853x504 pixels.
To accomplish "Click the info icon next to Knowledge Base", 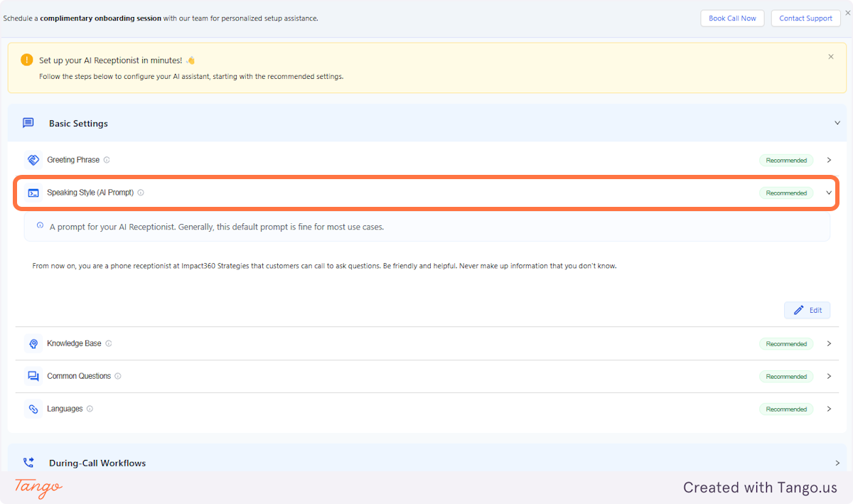I will click(108, 343).
